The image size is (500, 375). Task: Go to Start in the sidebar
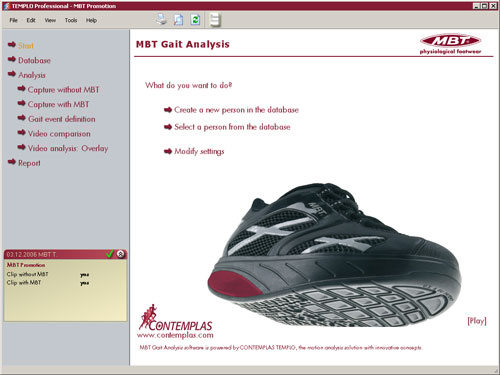[x=26, y=46]
